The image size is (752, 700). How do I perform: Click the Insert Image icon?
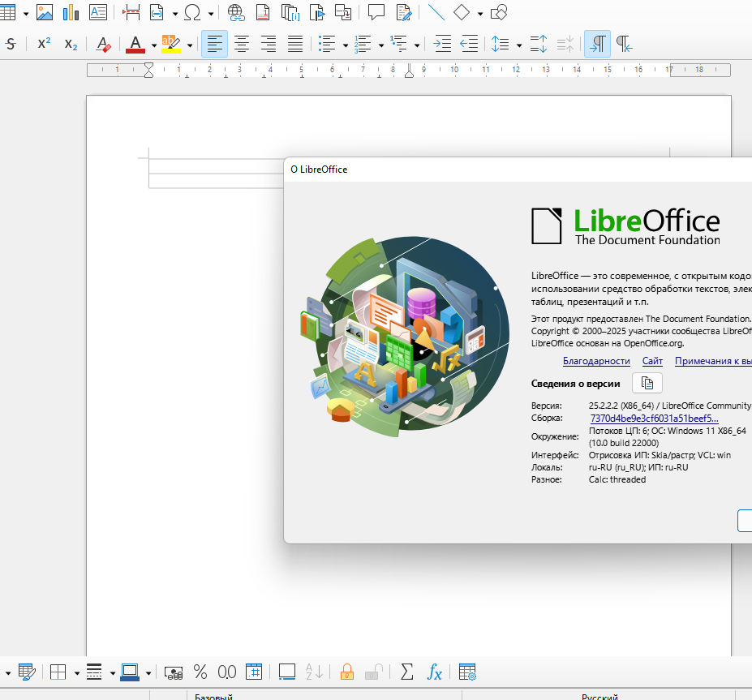[45, 12]
